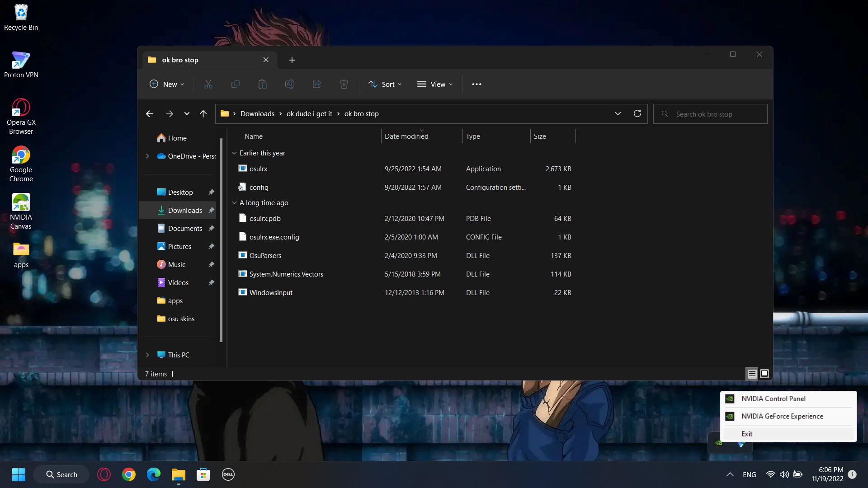This screenshot has width=868, height=488.
Task: Open Microsoft Edge from the taskbar
Action: tap(153, 474)
